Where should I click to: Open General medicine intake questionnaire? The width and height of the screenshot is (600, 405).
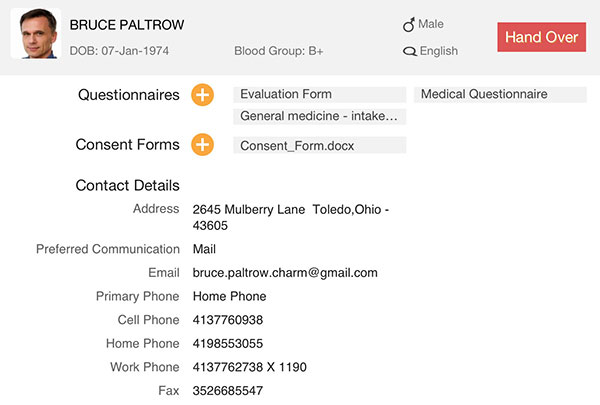tap(319, 116)
